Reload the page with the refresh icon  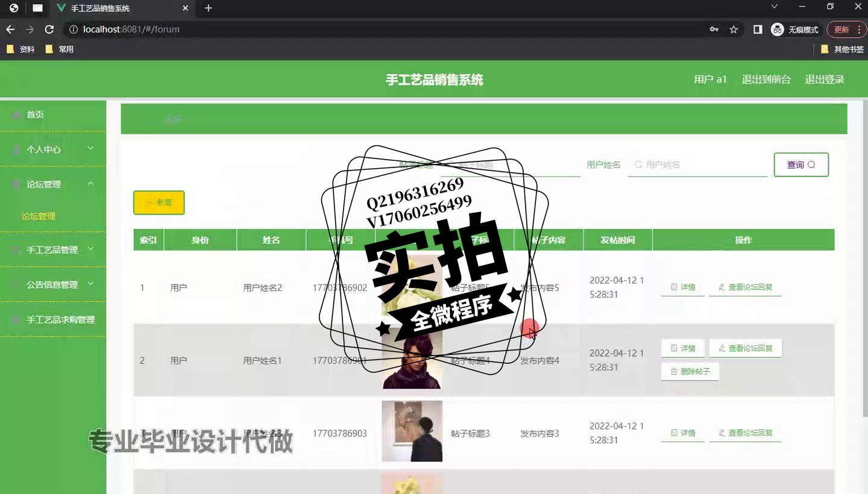point(49,30)
